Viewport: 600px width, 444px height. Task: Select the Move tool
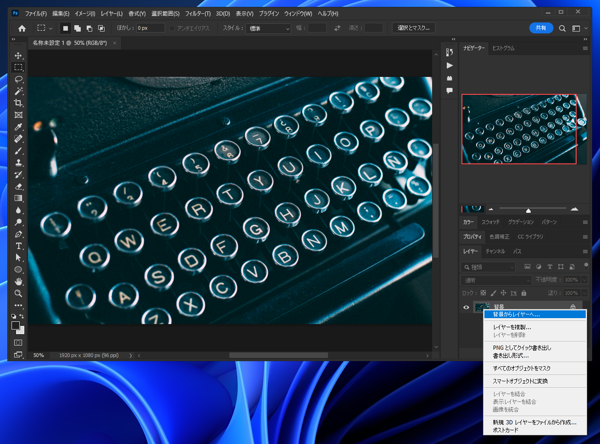pyautogui.click(x=18, y=56)
